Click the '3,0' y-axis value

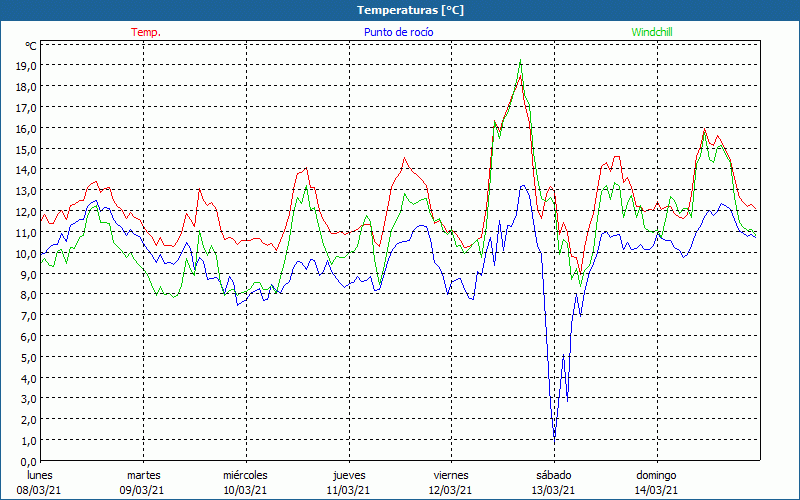tap(29, 399)
